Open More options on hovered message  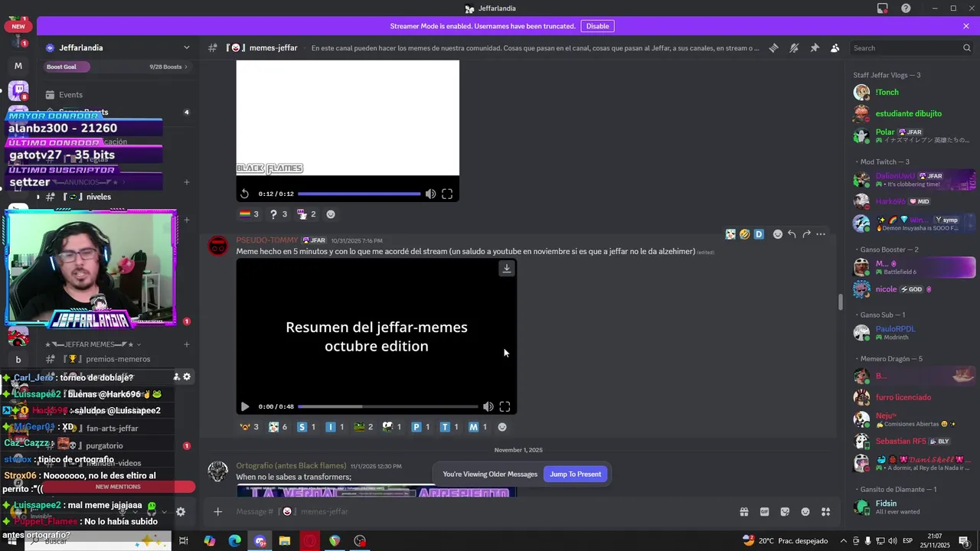coord(821,234)
